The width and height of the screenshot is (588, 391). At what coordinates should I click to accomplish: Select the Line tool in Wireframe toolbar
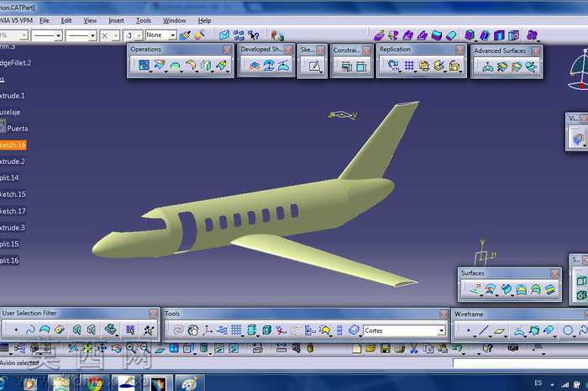[483, 330]
